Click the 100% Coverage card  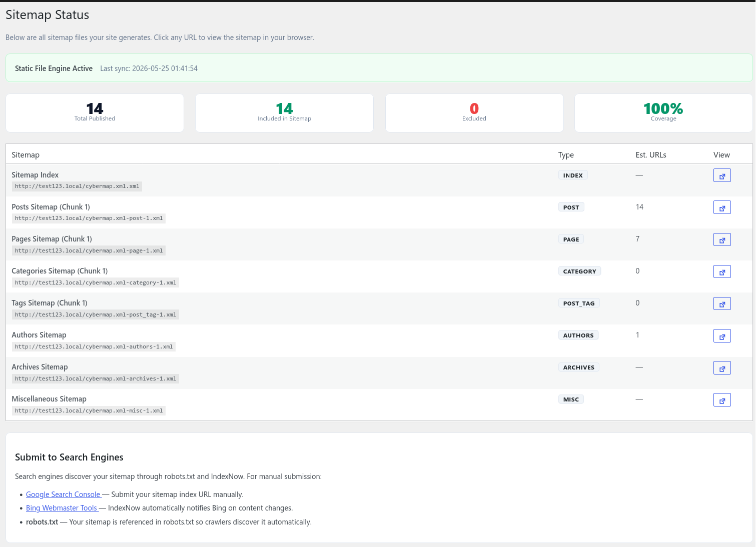663,113
